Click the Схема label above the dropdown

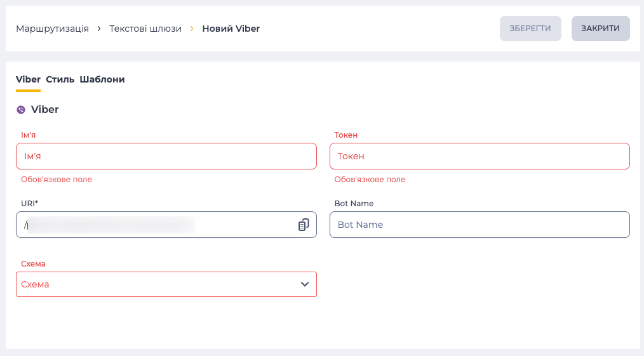[x=33, y=264]
